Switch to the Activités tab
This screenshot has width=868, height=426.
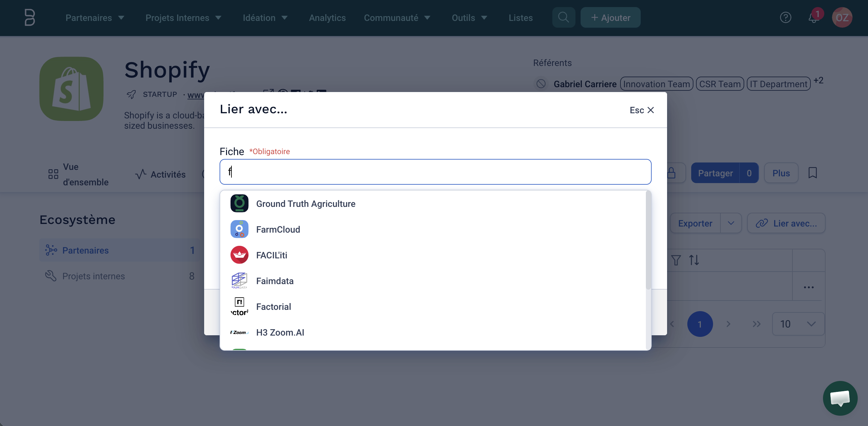[x=160, y=174]
